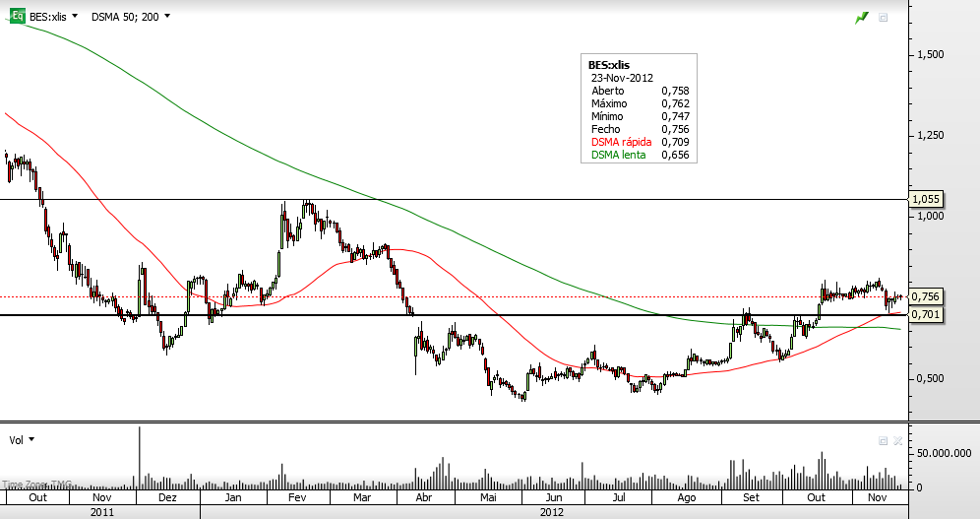Click the Dez month label on time axis
980x519 pixels.
tap(167, 497)
